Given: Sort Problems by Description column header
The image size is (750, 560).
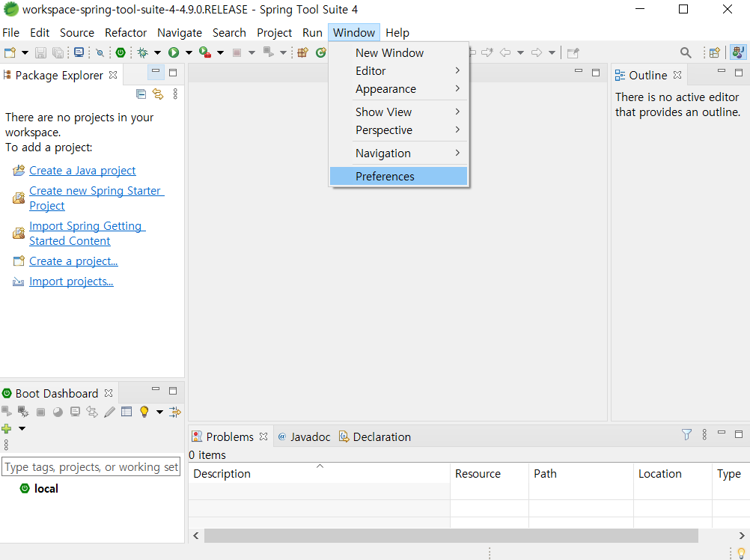Looking at the screenshot, I should (x=320, y=473).
